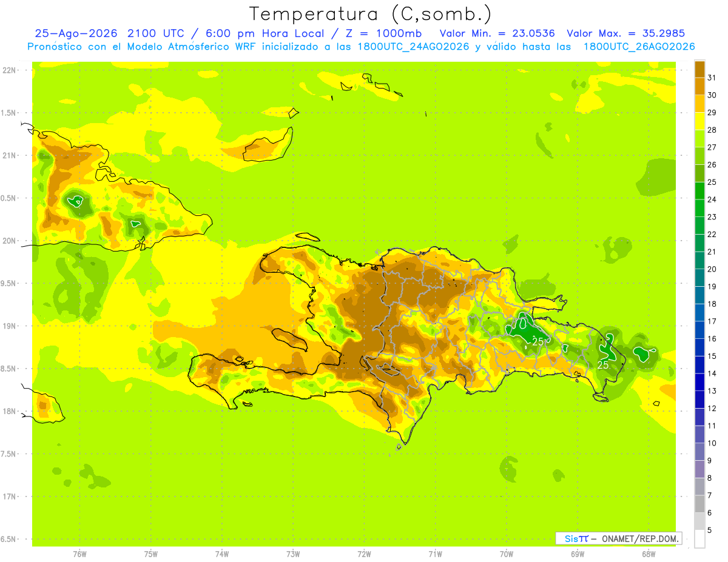
Task: Click the 69W longitude label
Action: (578, 554)
